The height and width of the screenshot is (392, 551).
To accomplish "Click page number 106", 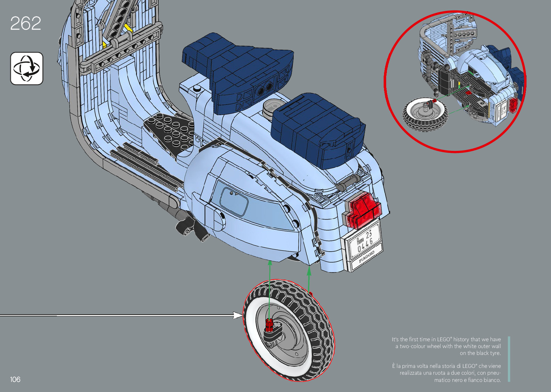I will tap(15, 379).
